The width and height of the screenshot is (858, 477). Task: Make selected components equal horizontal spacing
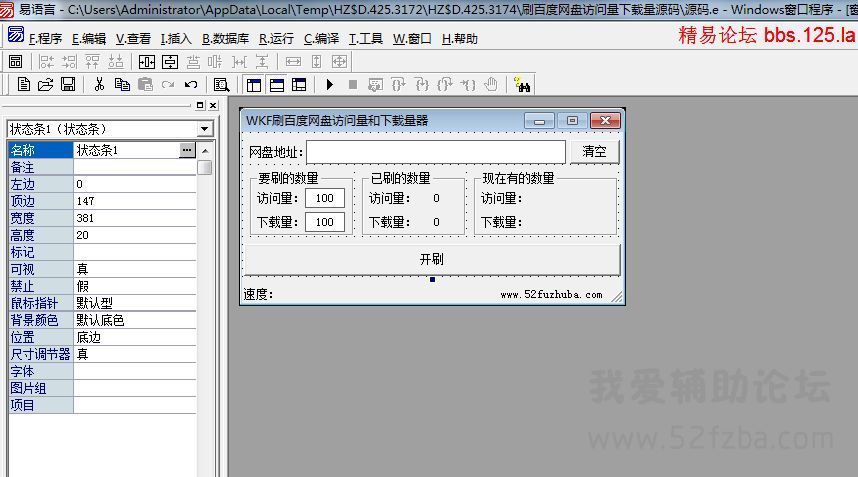coord(240,62)
